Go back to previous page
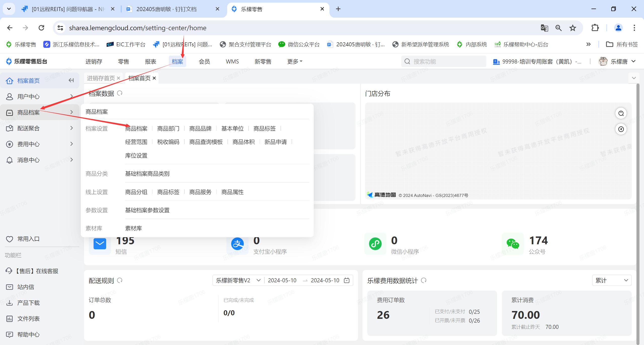Image resolution: width=644 pixels, height=345 pixels. coord(10,28)
